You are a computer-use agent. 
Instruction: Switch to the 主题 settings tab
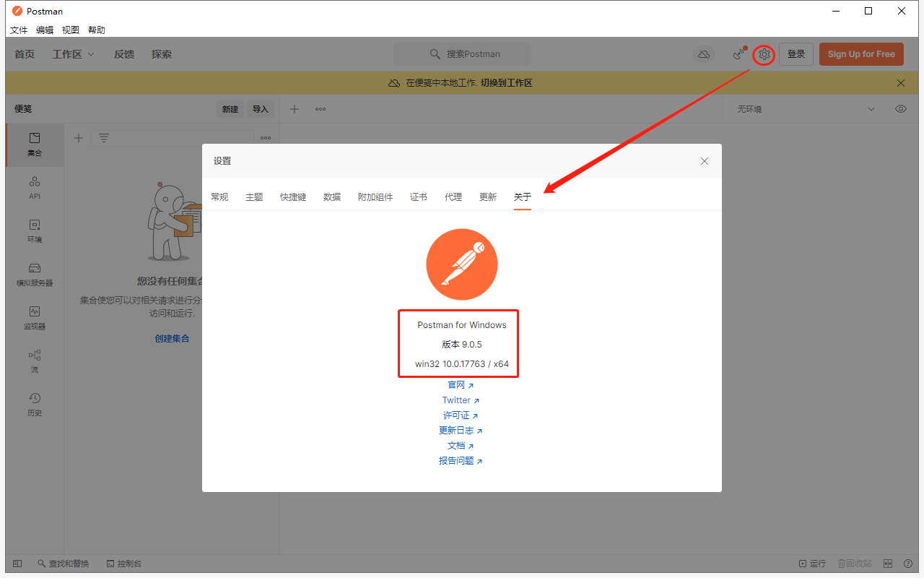(254, 197)
